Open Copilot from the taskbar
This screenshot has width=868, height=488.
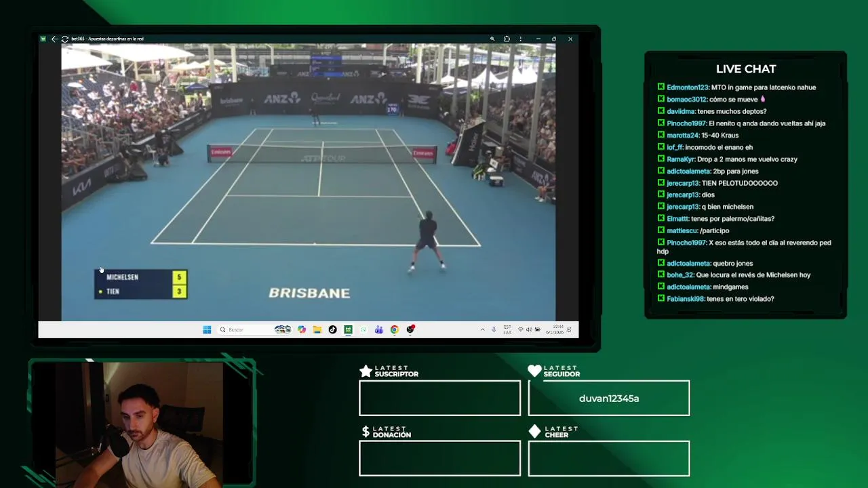[302, 329]
